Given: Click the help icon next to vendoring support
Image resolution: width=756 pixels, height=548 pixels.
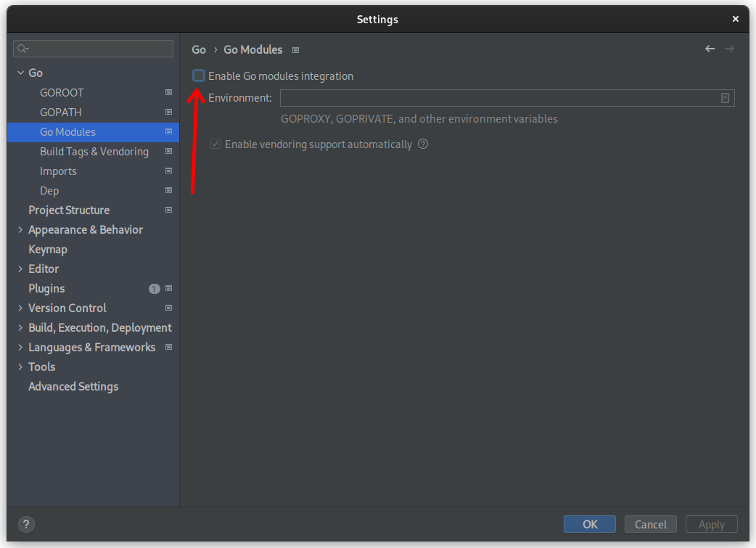Looking at the screenshot, I should tap(422, 144).
